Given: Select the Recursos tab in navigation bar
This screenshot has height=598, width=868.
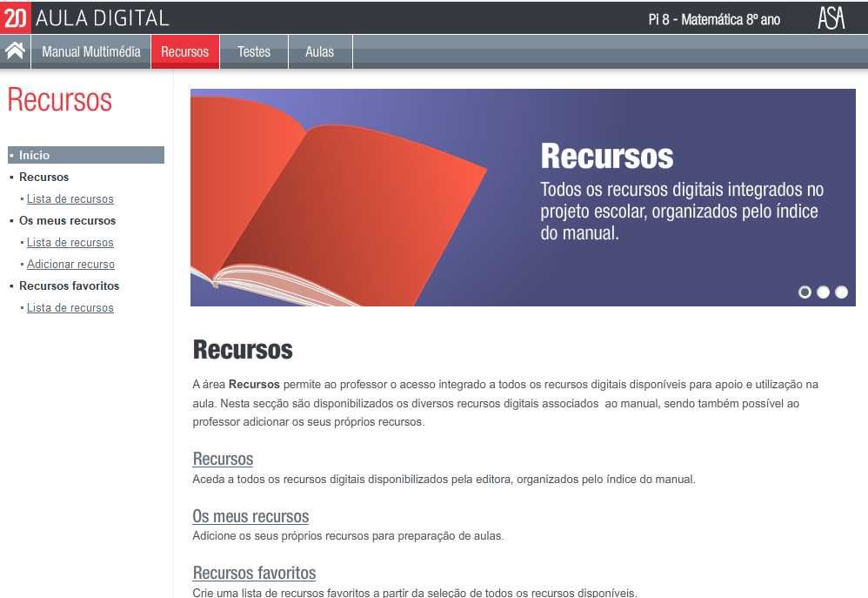Looking at the screenshot, I should coord(185,51).
